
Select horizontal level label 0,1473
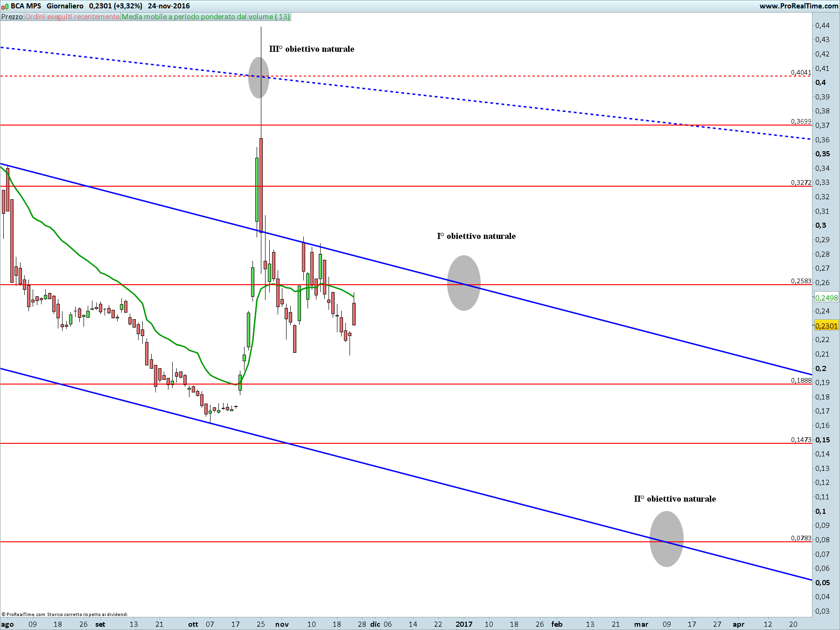pos(801,440)
